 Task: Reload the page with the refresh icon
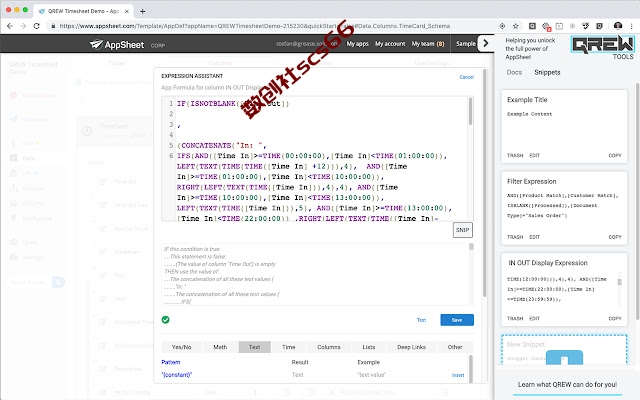[x=36, y=26]
